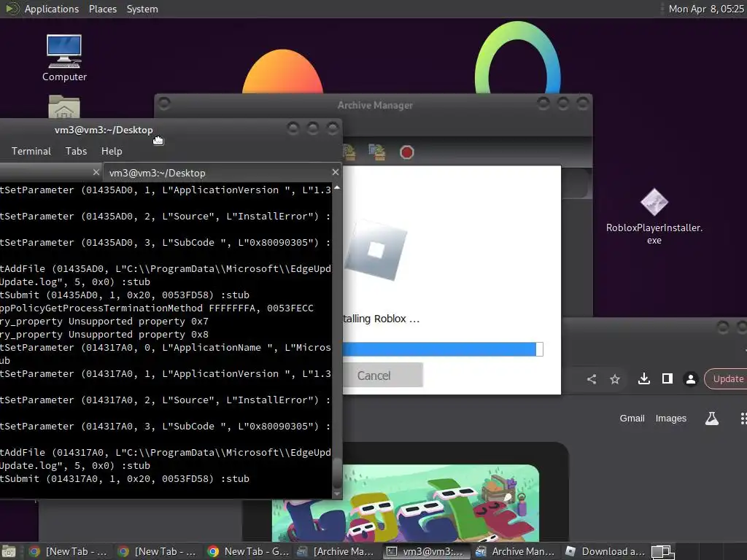Screen dimensions: 747x560
Task: Open the Gmail link
Action: [x=632, y=418]
